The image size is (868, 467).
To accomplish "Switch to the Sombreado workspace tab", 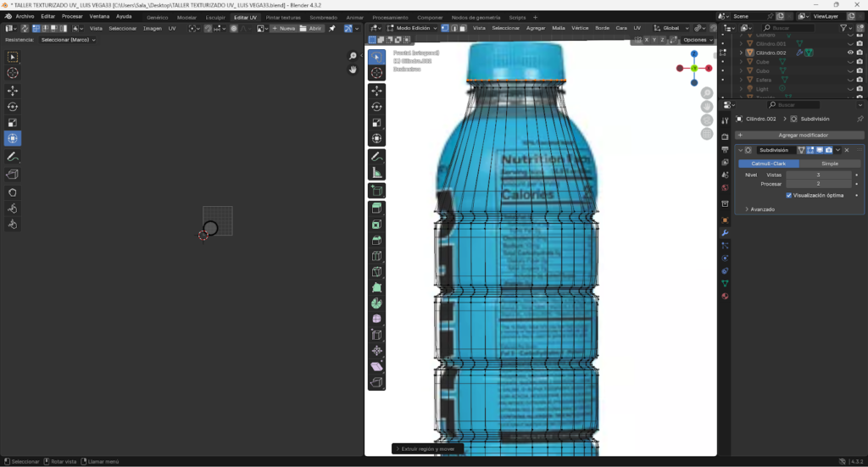I will click(323, 17).
